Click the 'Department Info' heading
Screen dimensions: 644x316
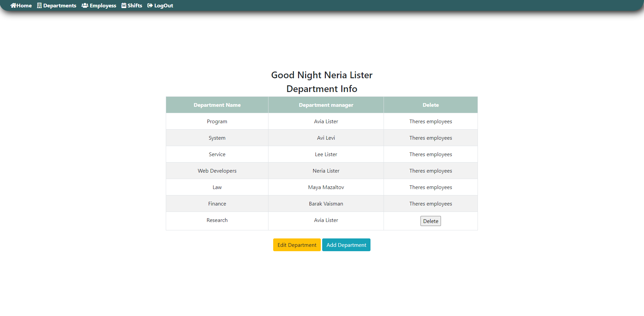point(322,89)
